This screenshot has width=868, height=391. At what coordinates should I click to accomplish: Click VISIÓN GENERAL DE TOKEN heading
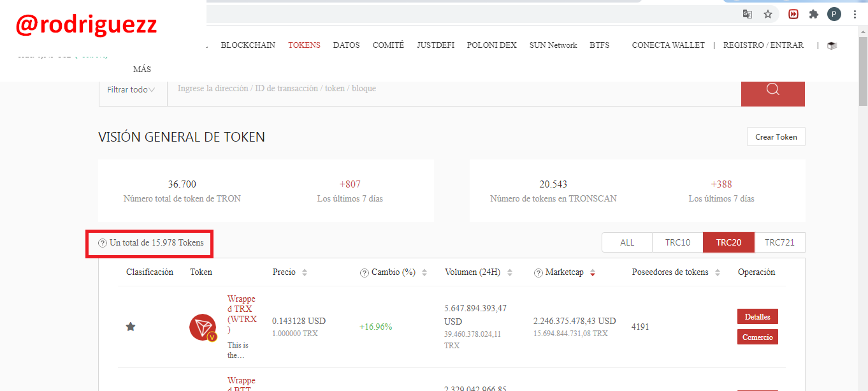(x=182, y=137)
